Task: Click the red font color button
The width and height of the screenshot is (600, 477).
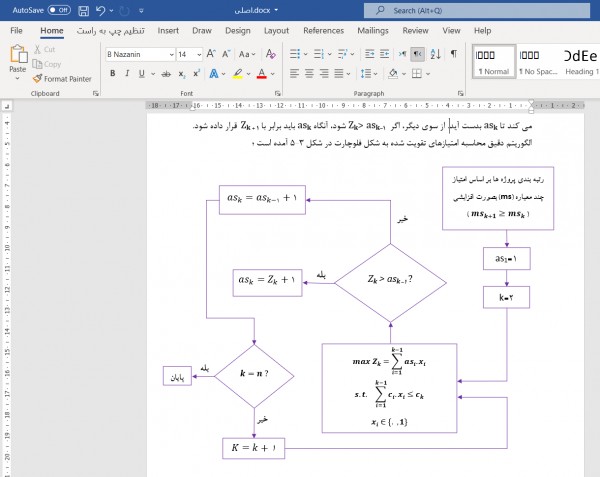Action: (x=262, y=73)
